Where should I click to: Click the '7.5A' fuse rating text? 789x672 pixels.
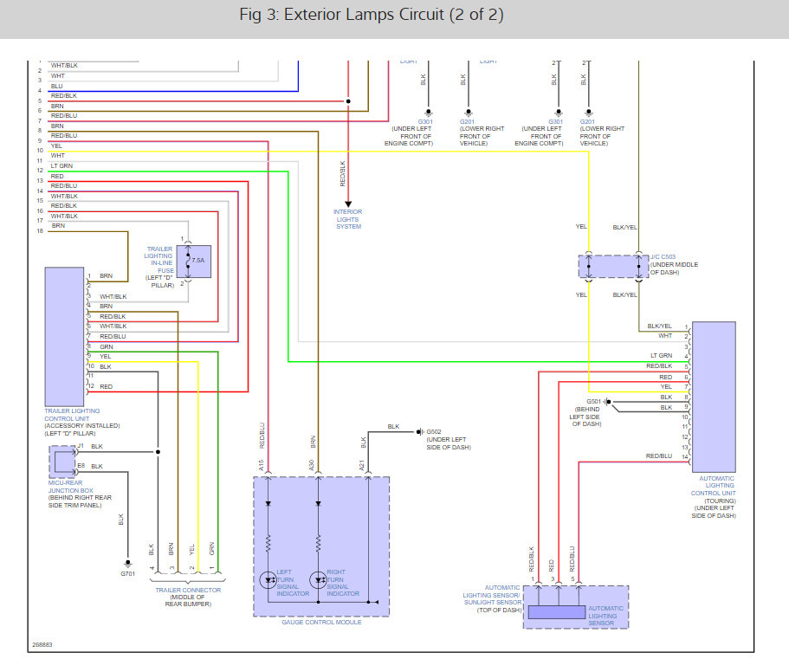click(198, 260)
